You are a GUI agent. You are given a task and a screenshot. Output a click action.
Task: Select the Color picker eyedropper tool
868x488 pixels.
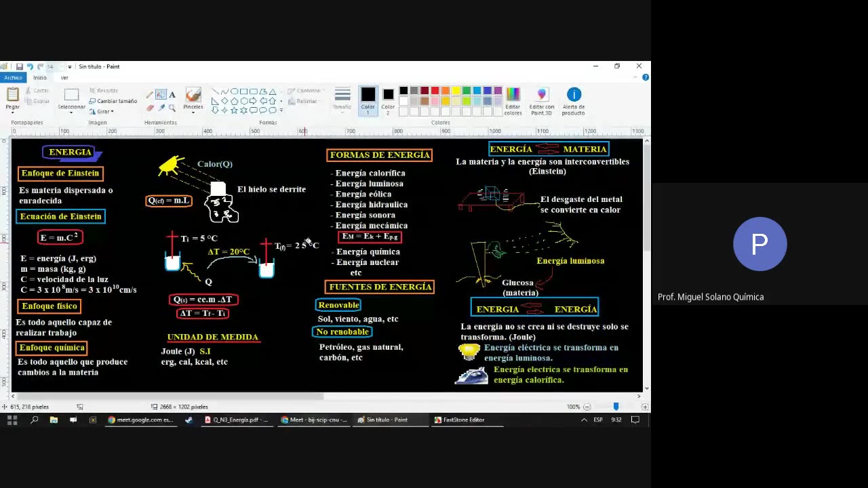(x=161, y=108)
